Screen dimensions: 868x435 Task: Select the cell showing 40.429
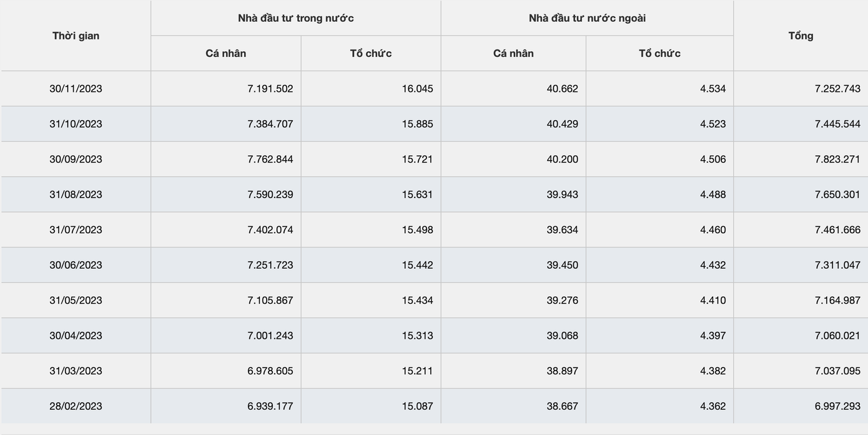(x=562, y=124)
